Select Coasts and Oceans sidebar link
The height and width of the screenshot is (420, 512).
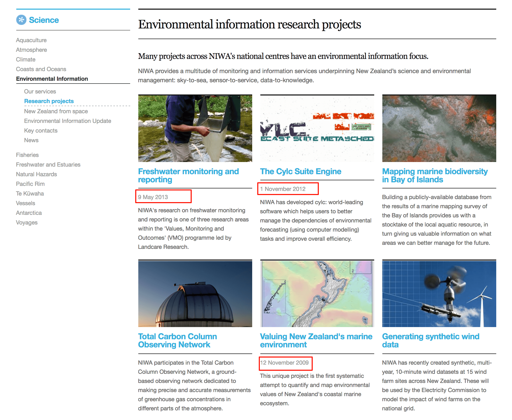click(x=41, y=69)
